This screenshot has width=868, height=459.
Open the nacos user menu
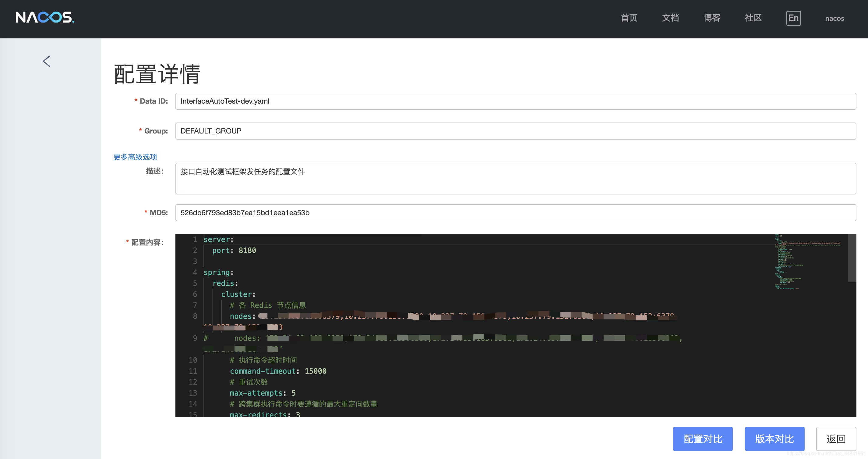pos(834,19)
